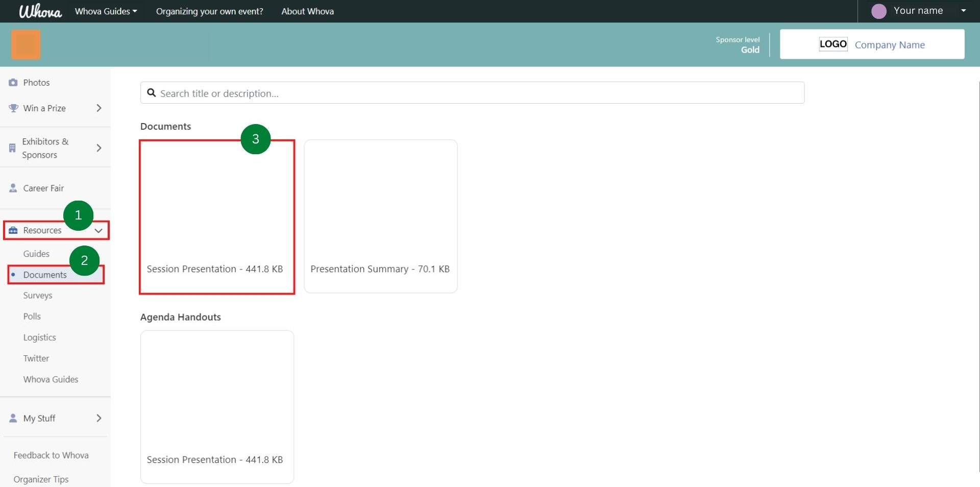Select Surveys in the Resources menu
Screen dimensions: 980x487
(x=38, y=296)
